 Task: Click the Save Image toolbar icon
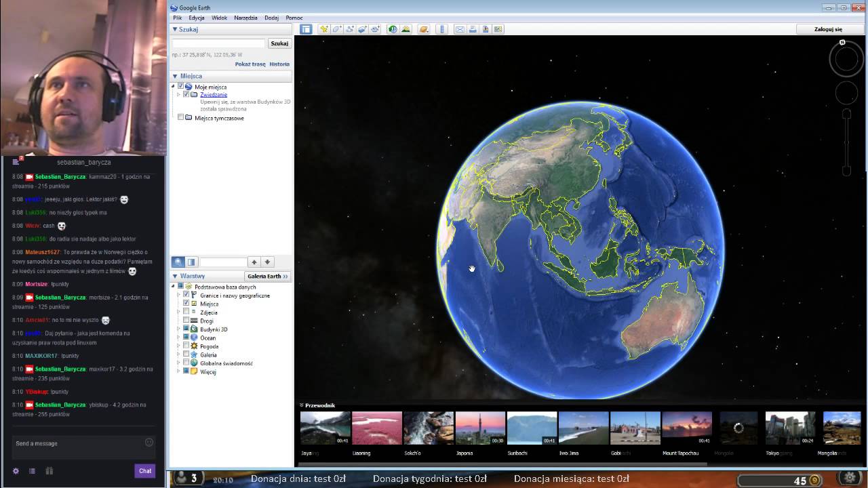(486, 29)
